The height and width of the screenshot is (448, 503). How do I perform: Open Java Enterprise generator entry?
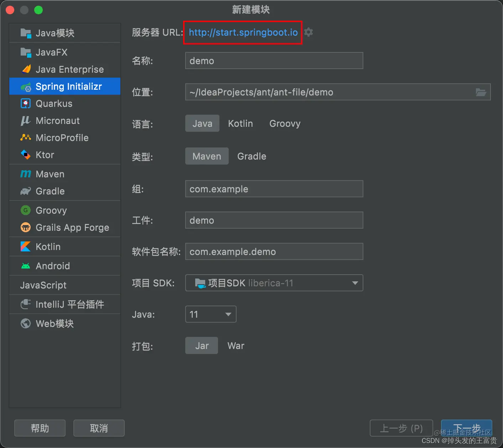65,69
